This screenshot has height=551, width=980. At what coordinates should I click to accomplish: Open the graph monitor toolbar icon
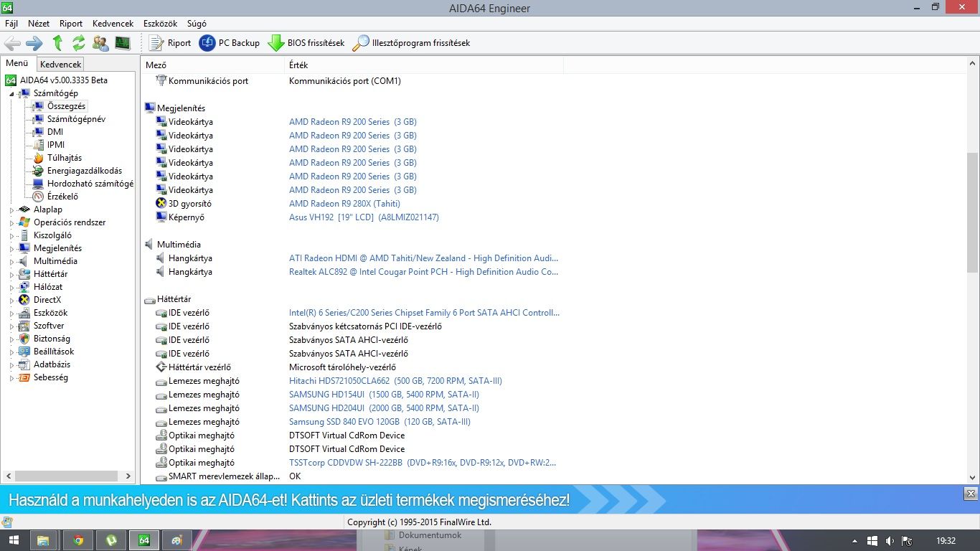[123, 43]
